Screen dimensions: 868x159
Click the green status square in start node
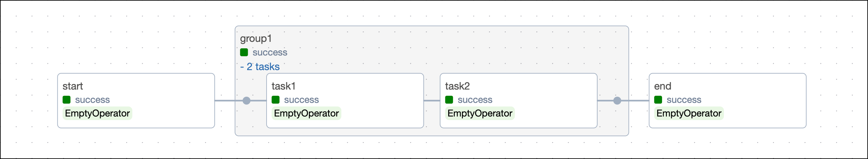pyautogui.click(x=66, y=100)
